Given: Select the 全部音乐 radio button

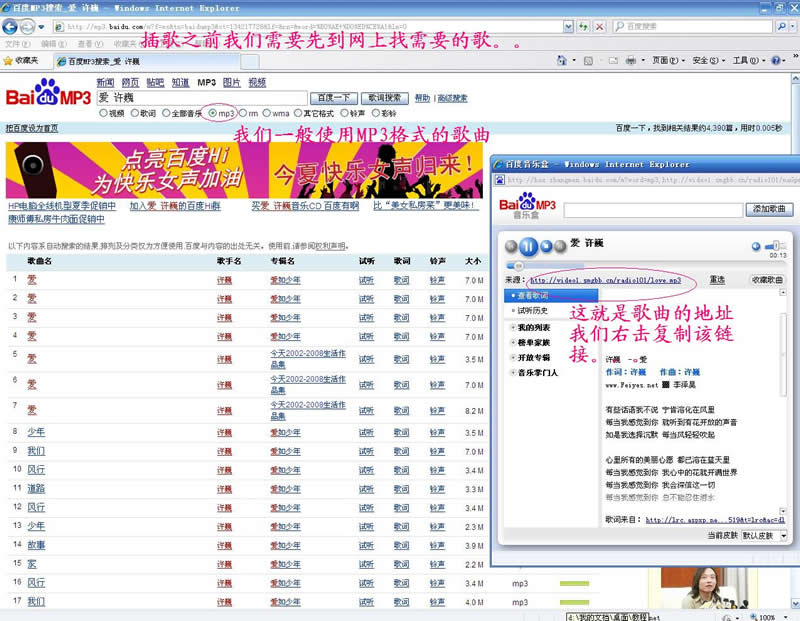Looking at the screenshot, I should pos(166,113).
